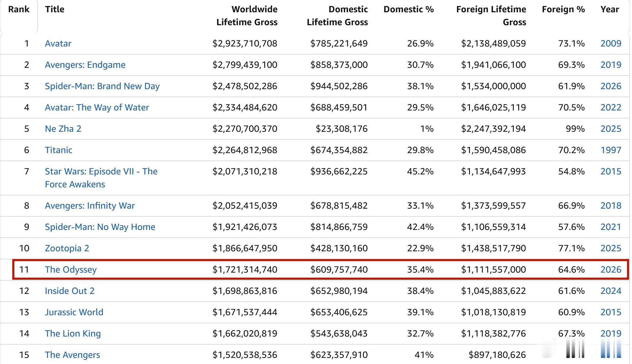
Task: Select domestic gross $814,866,759
Action: coord(339,227)
